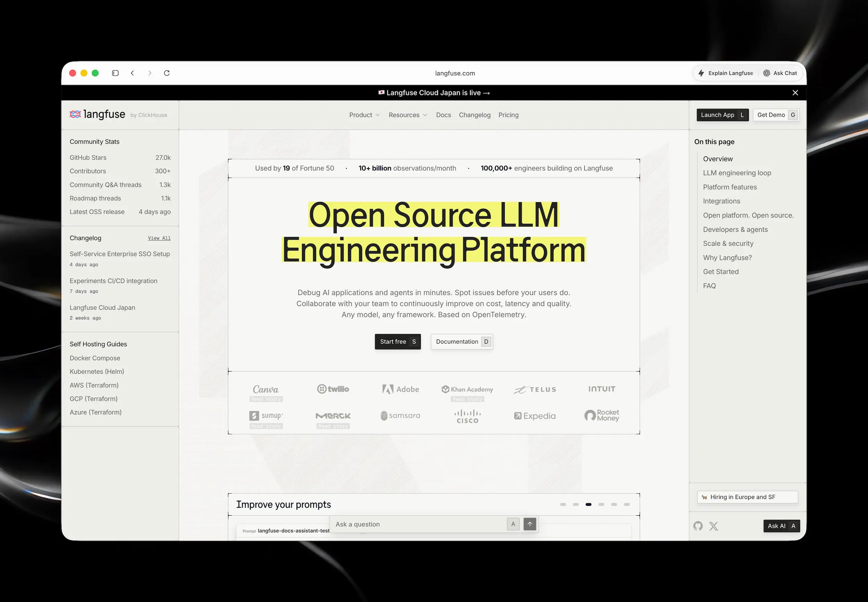Open the Documentation button in hero
868x602 pixels.
pyautogui.click(x=462, y=342)
